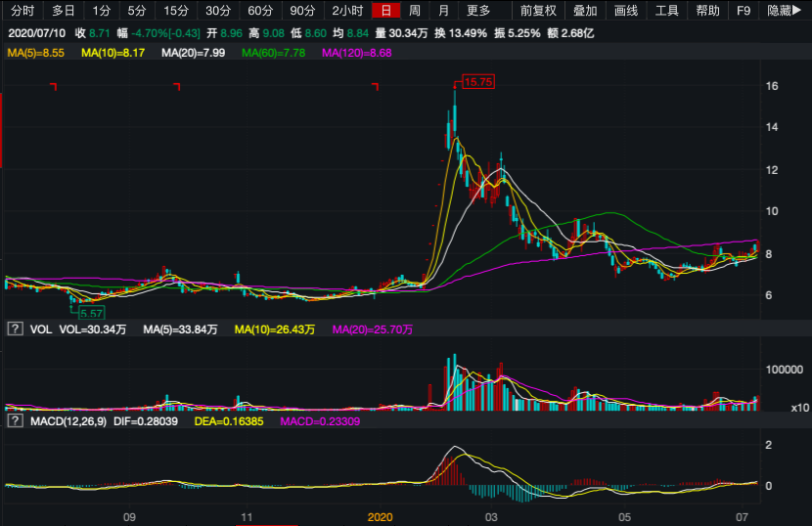Screen dimensions: 812x526
Task: Click the 换 13.49% turnover rate value
Action: click(461, 33)
